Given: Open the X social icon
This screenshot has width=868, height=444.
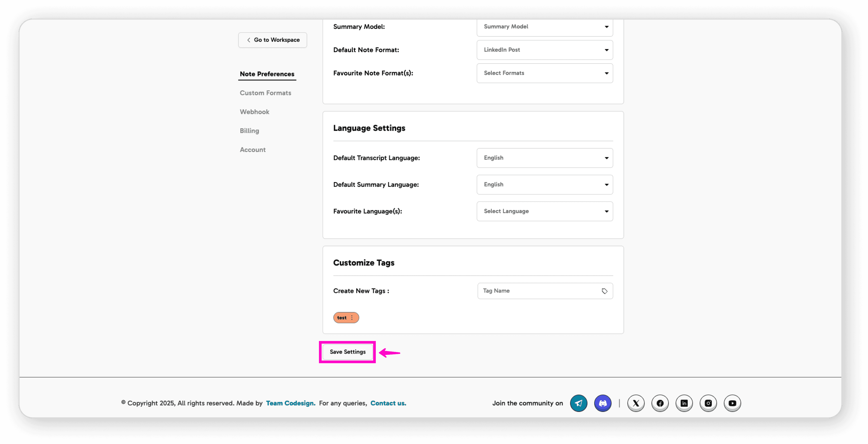Looking at the screenshot, I should [636, 403].
